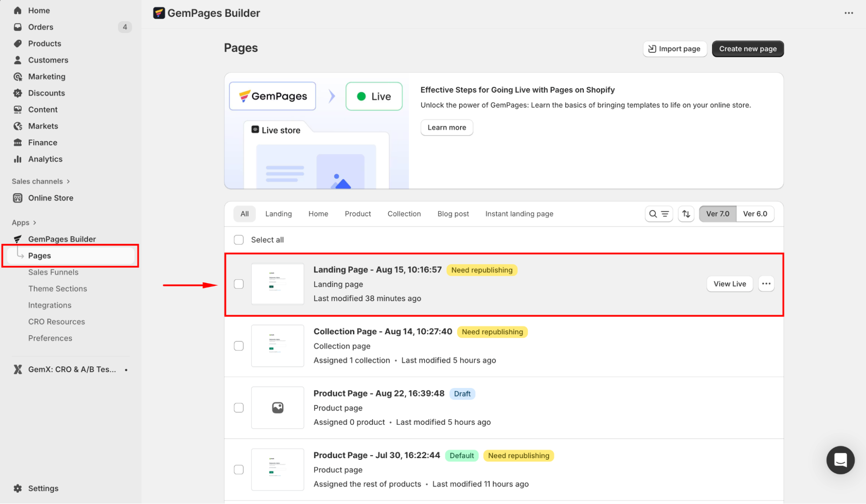Click the Online Store sidebar icon
The height and width of the screenshot is (504, 866).
18,198
